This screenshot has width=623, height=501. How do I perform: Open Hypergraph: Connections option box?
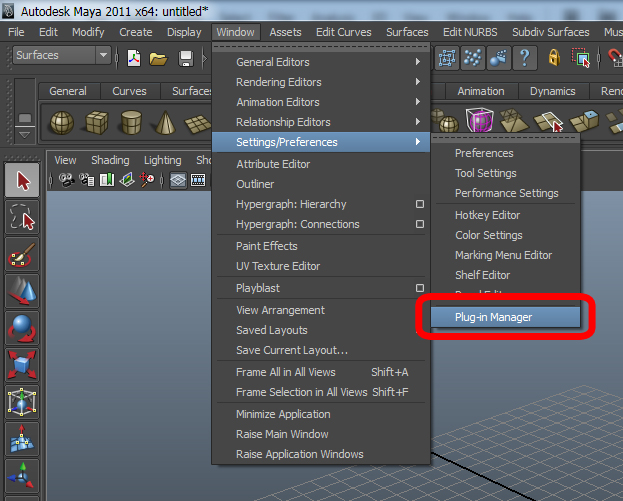pyautogui.click(x=420, y=224)
